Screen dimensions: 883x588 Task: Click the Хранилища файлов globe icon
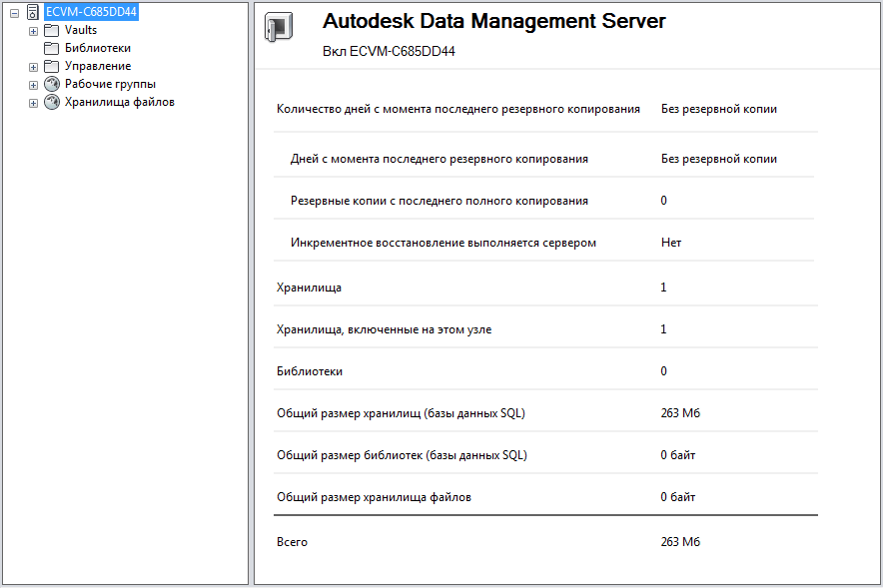[52, 102]
